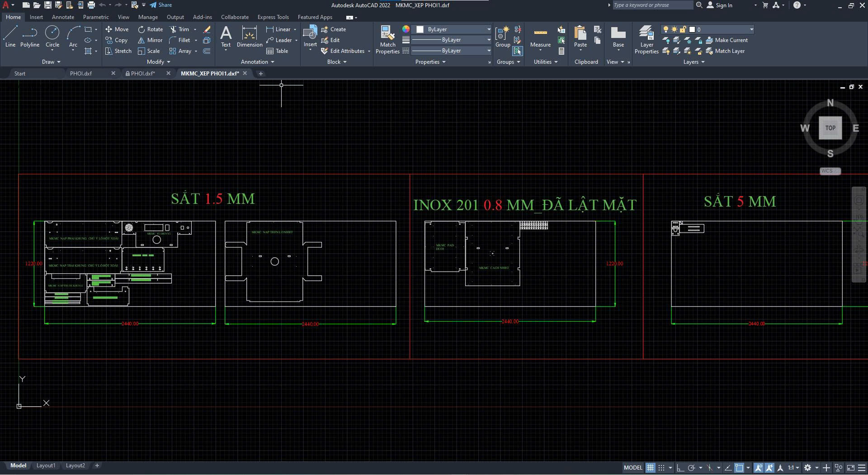Expand the layer selection dropdown showing 0
Viewport: 868px width, 475px height.
tap(750, 29)
